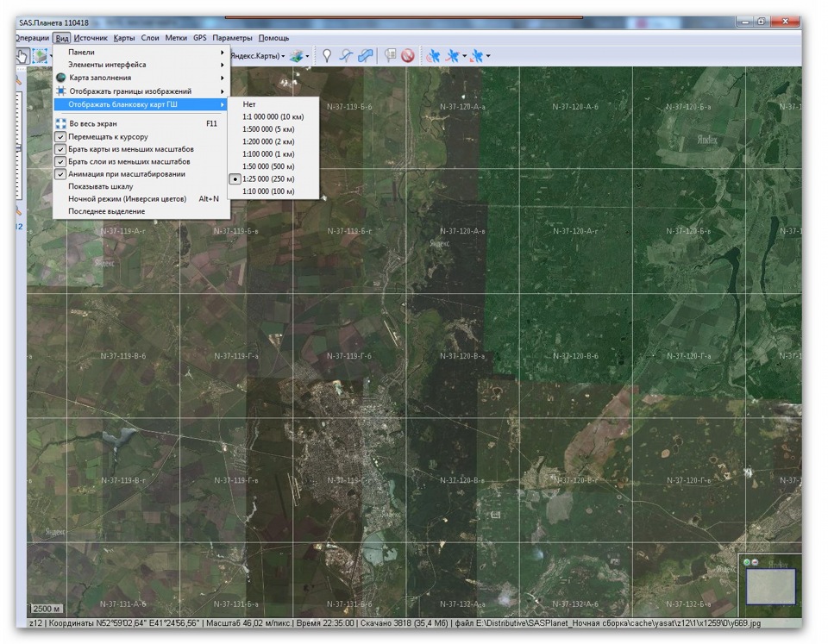Choose Во весь экран (F11)

141,123
